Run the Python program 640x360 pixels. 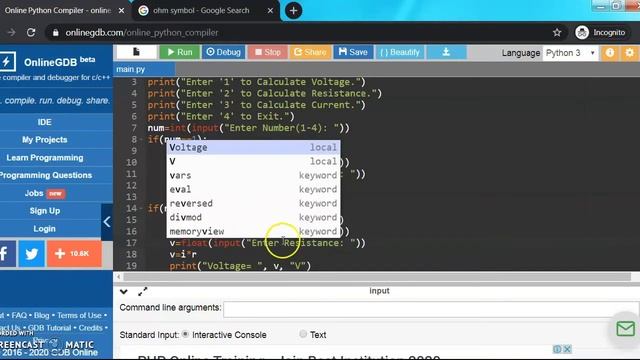(180, 52)
